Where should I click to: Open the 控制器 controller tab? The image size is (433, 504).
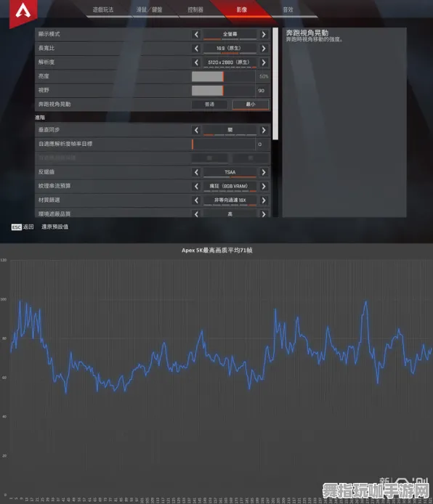(195, 9)
